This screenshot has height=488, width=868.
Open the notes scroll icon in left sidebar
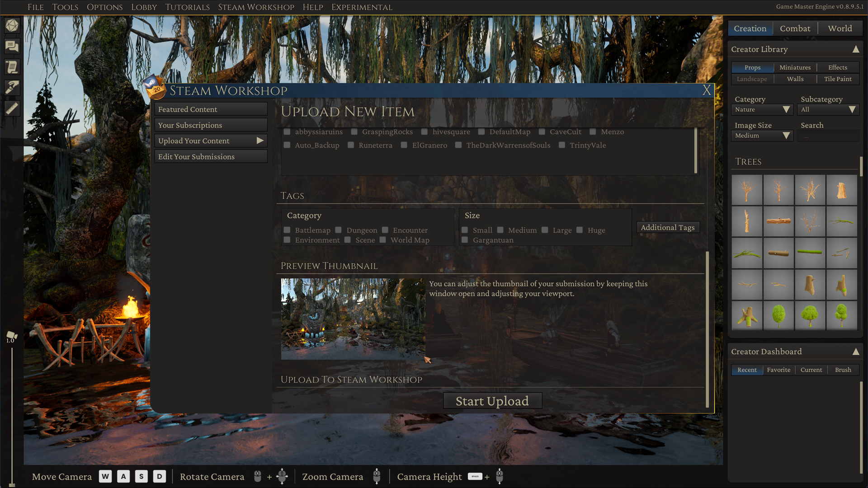12,67
